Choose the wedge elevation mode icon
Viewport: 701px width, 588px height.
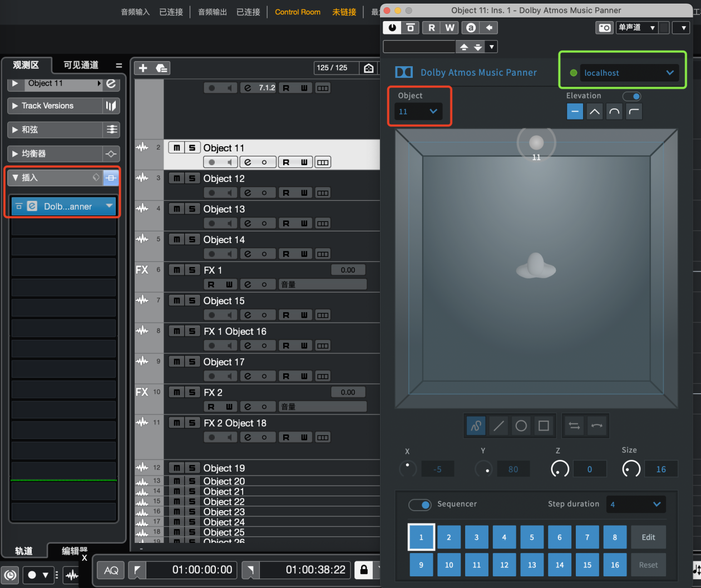[595, 112]
